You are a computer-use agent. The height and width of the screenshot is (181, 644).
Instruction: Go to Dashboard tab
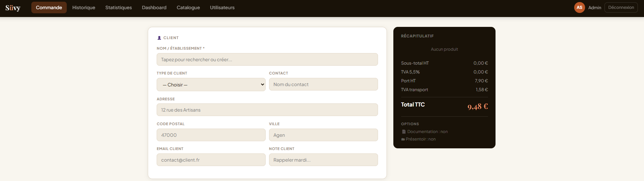(x=154, y=7)
